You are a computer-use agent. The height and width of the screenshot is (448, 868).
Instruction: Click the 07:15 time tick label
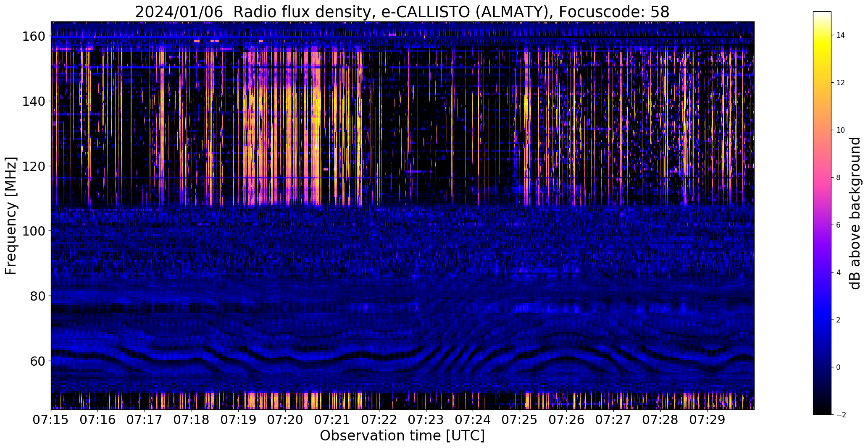[51, 420]
